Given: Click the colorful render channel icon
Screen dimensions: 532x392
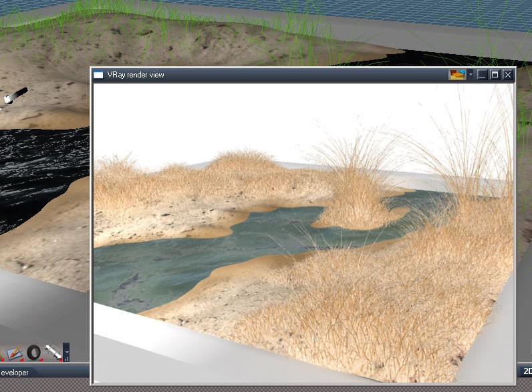Looking at the screenshot, I should [457, 75].
